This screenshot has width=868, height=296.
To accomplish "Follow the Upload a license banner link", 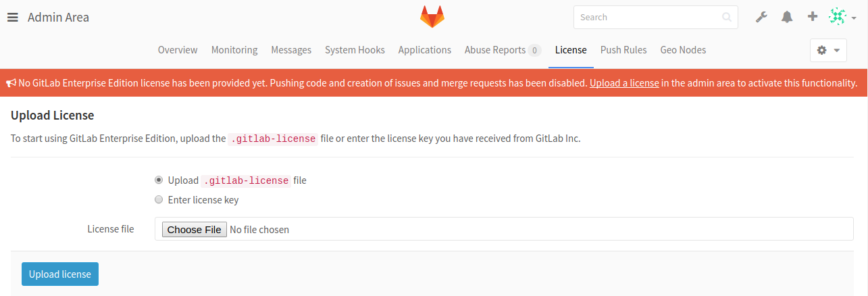I will 624,83.
